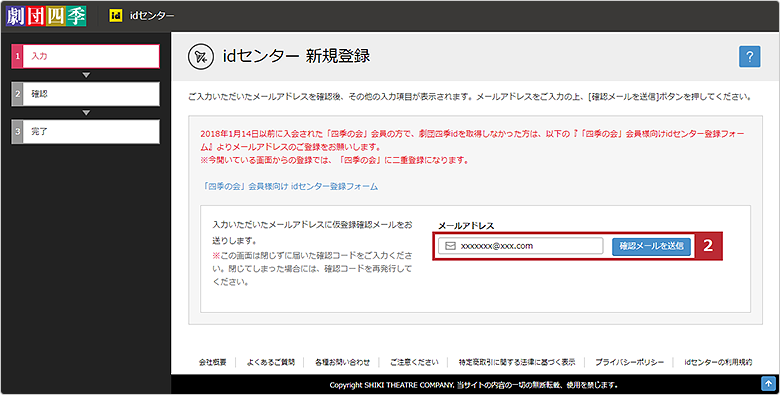Click 確認メールを送信 button
Screen dimensions: 780x395
[651, 246]
